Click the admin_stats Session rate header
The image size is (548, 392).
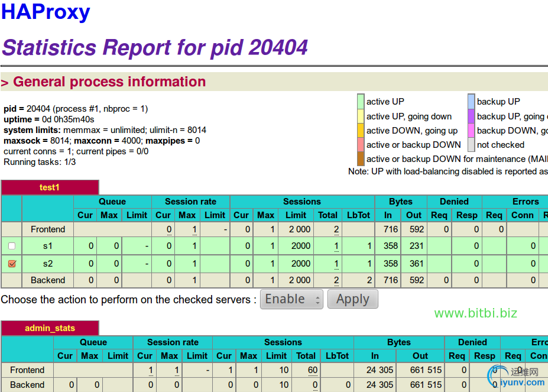(x=173, y=342)
